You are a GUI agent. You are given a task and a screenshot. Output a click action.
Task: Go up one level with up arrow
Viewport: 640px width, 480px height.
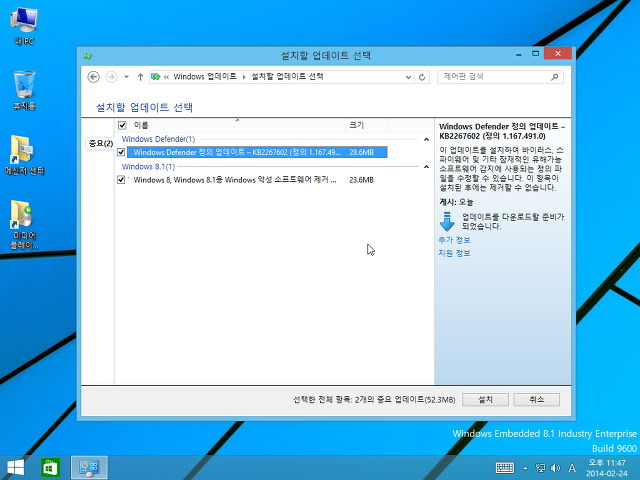click(140, 77)
